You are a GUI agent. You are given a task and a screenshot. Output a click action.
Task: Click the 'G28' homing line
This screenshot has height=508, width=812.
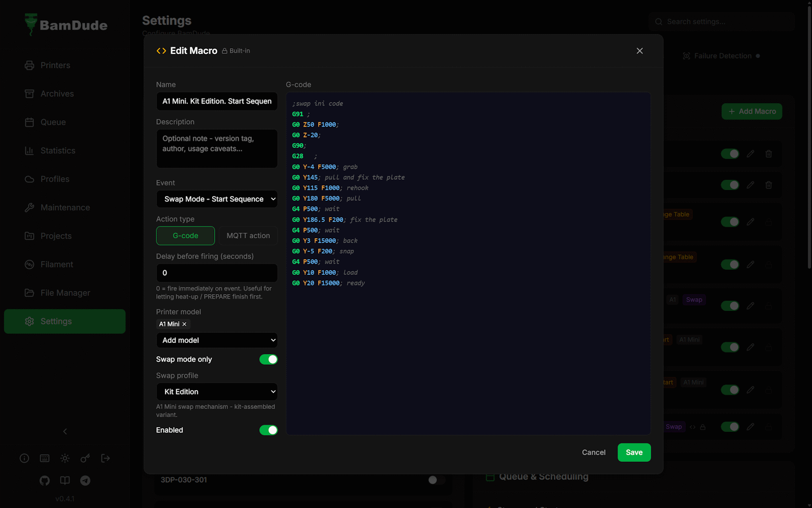304,156
